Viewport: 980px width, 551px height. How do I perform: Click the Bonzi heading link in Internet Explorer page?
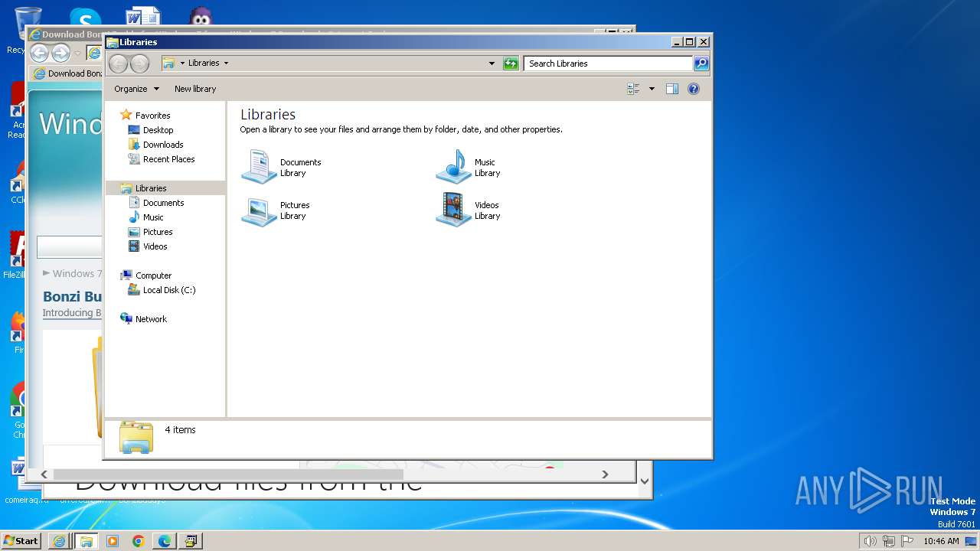pos(73,296)
